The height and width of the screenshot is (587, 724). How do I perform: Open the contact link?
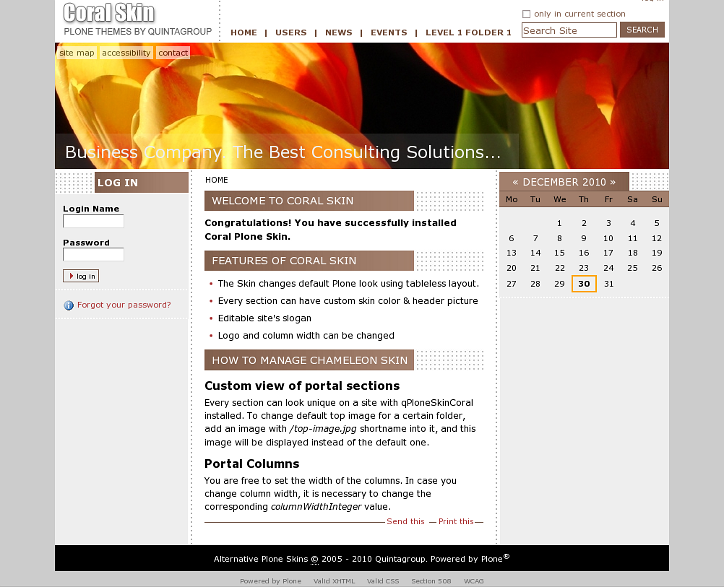[173, 53]
